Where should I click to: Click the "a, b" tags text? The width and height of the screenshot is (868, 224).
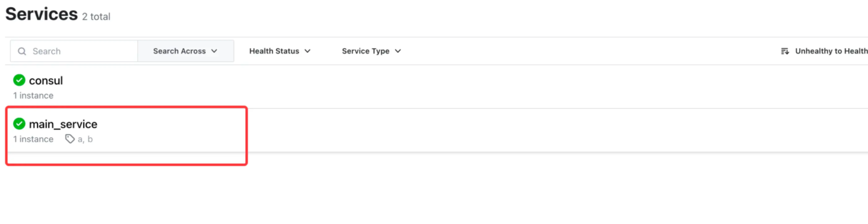click(x=85, y=139)
